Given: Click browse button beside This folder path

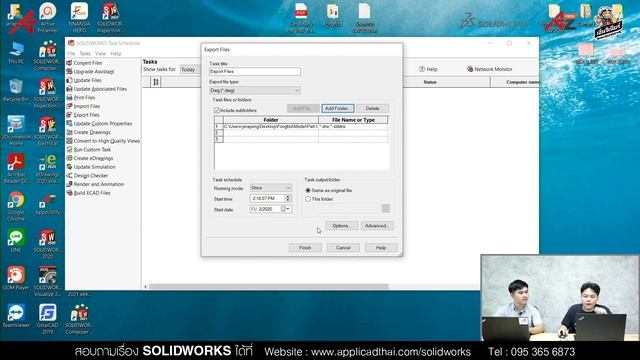Looking at the screenshot, I should point(385,209).
